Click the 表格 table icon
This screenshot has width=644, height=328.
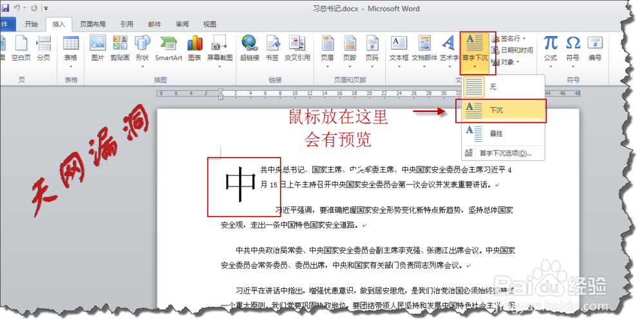coord(71,43)
